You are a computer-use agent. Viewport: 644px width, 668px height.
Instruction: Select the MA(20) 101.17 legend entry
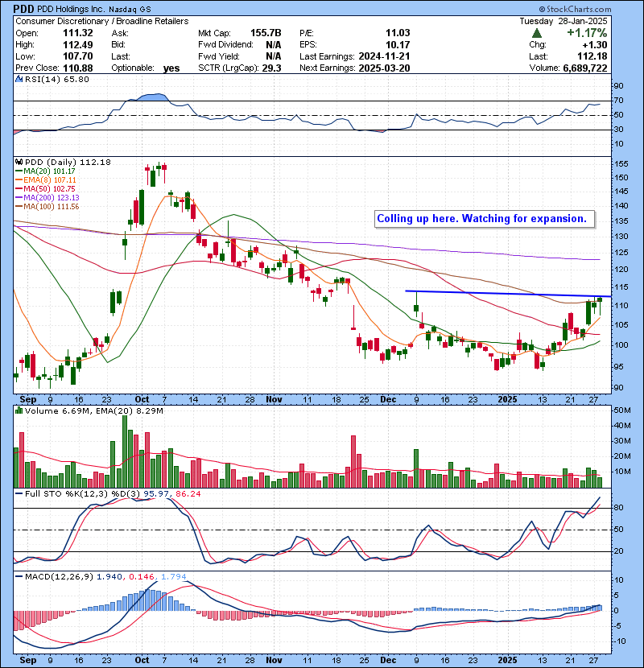45,171
